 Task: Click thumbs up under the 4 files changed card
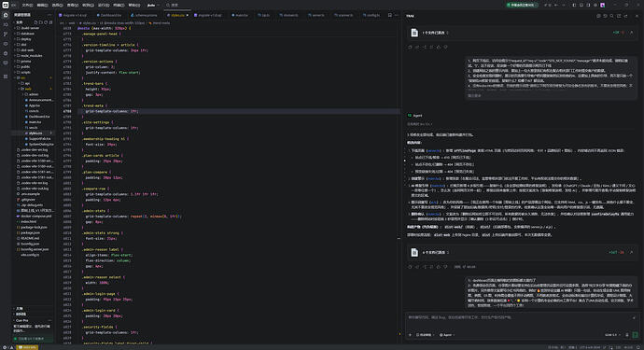439,267
